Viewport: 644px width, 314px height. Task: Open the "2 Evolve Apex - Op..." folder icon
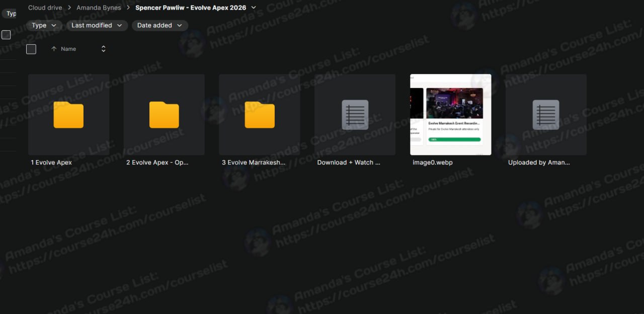164,115
